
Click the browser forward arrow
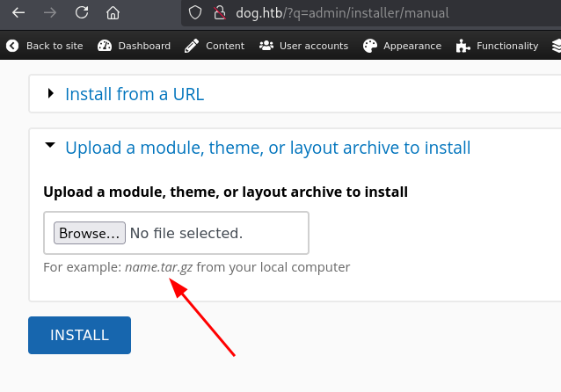(50, 13)
